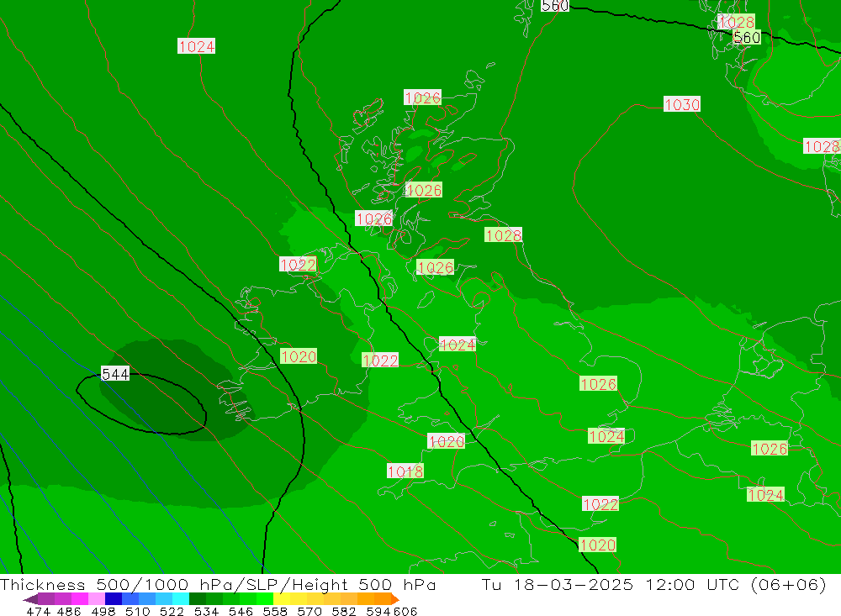Select the cyan swatch in the legend
Viewport: 841px width, 616px height.
[x=181, y=599]
